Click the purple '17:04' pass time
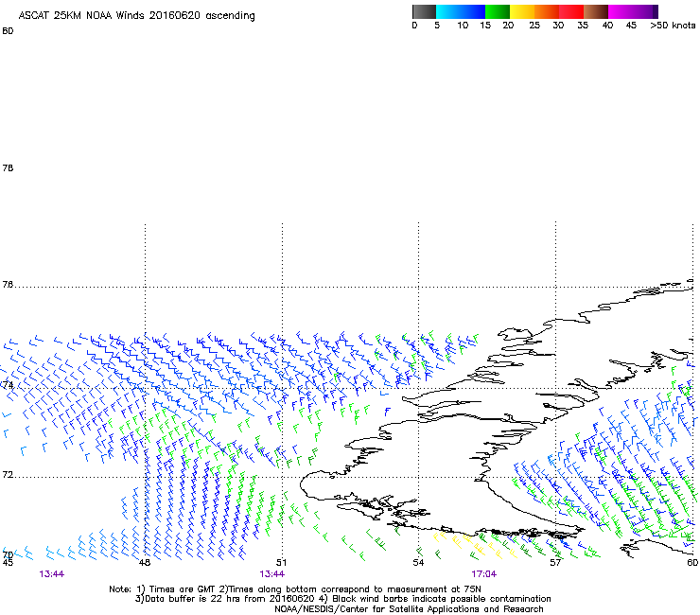700x615 pixels. pos(484,574)
